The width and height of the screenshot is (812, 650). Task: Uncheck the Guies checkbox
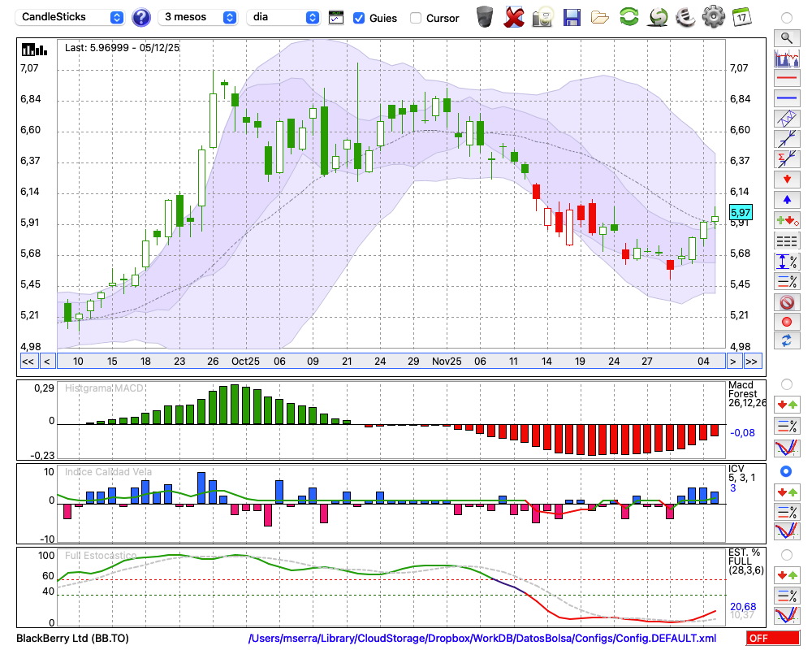359,18
